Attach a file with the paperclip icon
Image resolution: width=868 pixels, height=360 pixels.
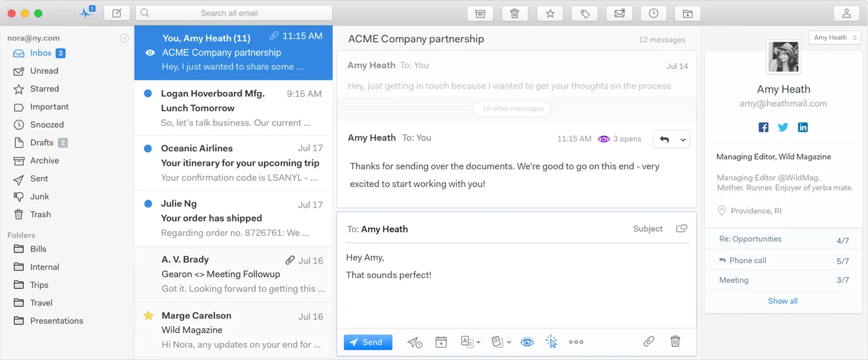[648, 341]
